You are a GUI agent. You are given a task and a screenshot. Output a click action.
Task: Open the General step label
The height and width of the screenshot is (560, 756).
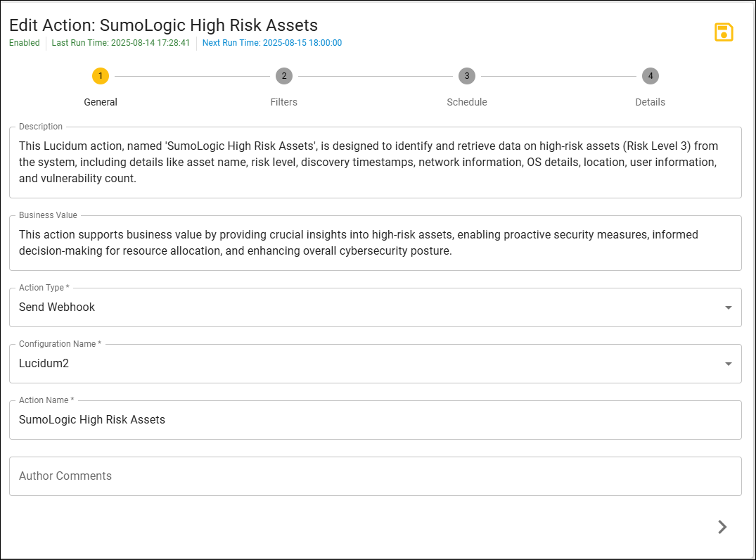point(101,102)
